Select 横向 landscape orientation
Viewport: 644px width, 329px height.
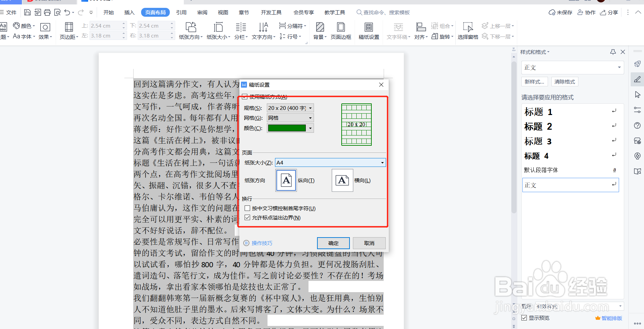pyautogui.click(x=342, y=180)
